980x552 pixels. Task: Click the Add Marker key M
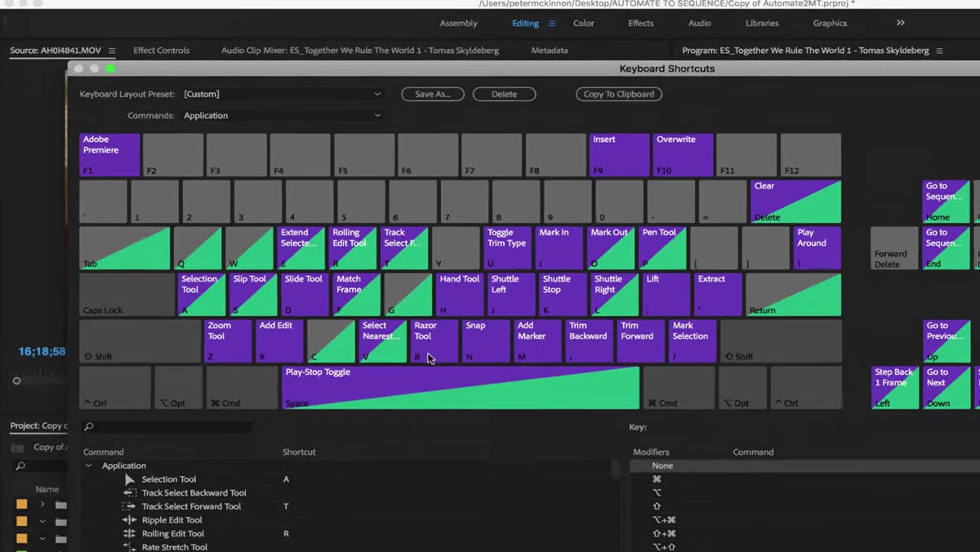pyautogui.click(x=537, y=341)
